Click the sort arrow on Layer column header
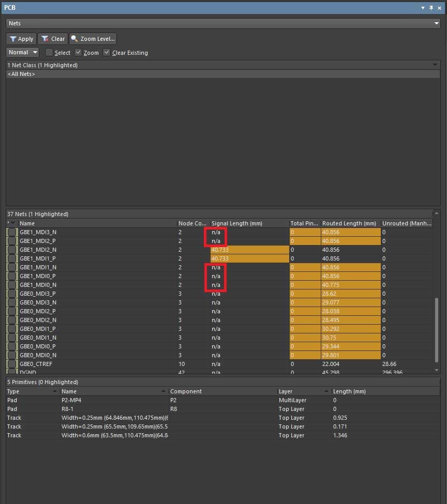Screen dimensions: 447x504 326,391
